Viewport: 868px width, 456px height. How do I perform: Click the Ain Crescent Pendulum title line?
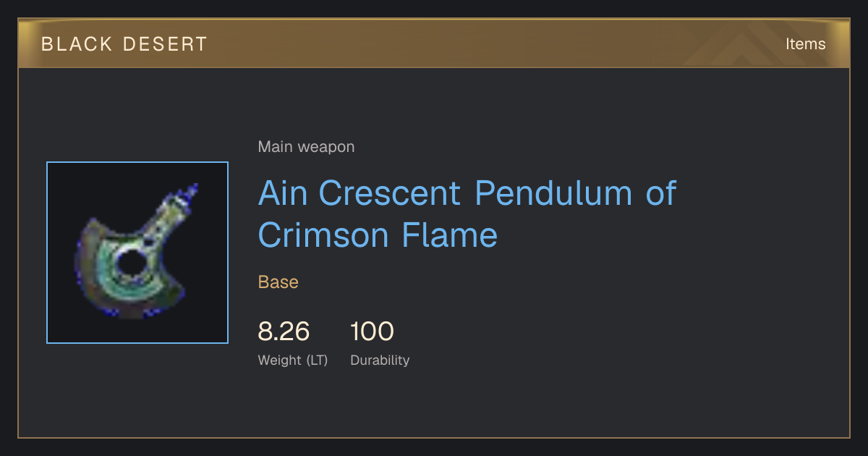pos(467,193)
